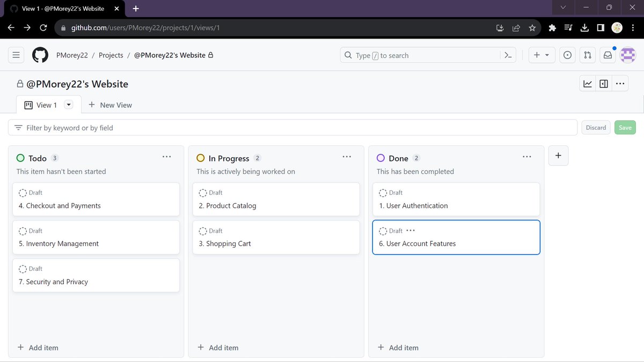
Task: Add a new column with plus button
Action: pyautogui.click(x=558, y=156)
